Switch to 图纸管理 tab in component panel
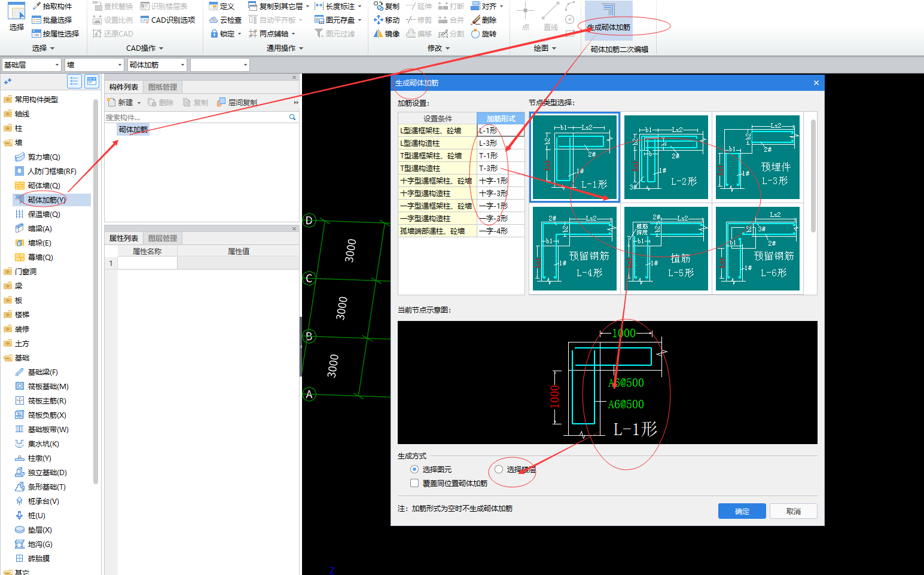The height and width of the screenshot is (575, 924). coord(163,87)
